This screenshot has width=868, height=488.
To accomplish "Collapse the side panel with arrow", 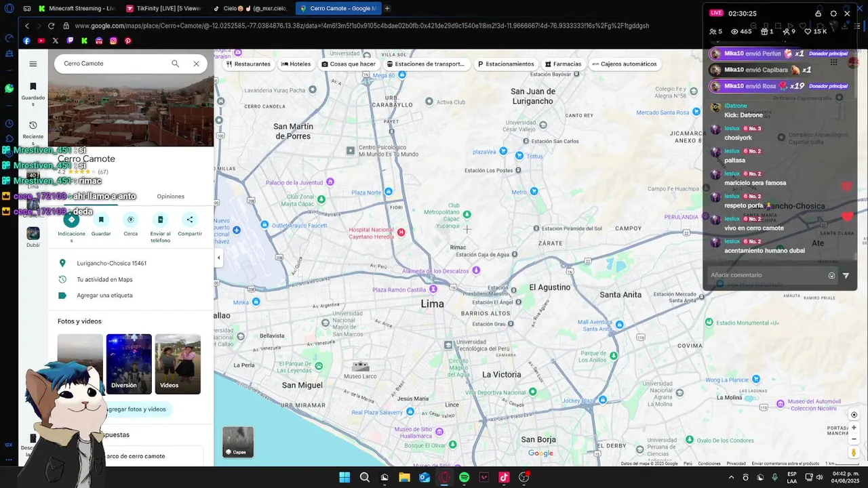I will pos(218,258).
